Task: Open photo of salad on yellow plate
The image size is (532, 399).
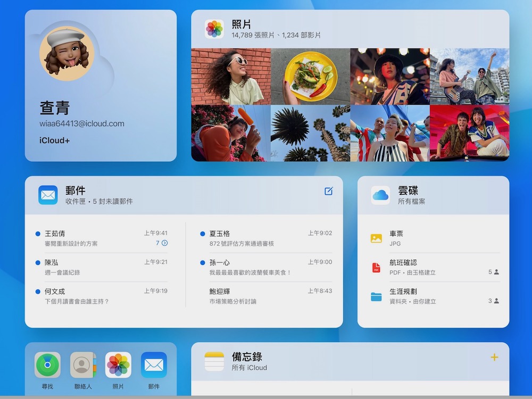Action: (311, 76)
